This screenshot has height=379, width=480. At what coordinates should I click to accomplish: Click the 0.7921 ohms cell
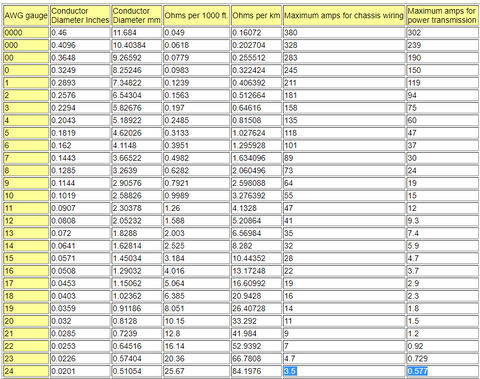tap(196, 183)
